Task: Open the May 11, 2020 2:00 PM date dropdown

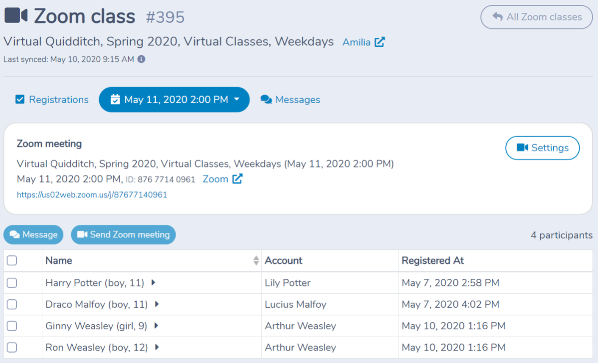Action: coord(174,100)
